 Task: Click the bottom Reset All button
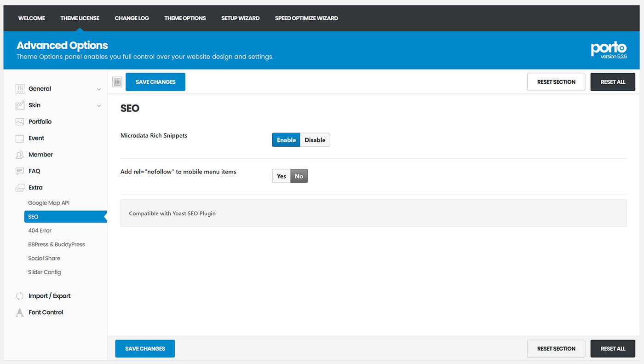[613, 349]
